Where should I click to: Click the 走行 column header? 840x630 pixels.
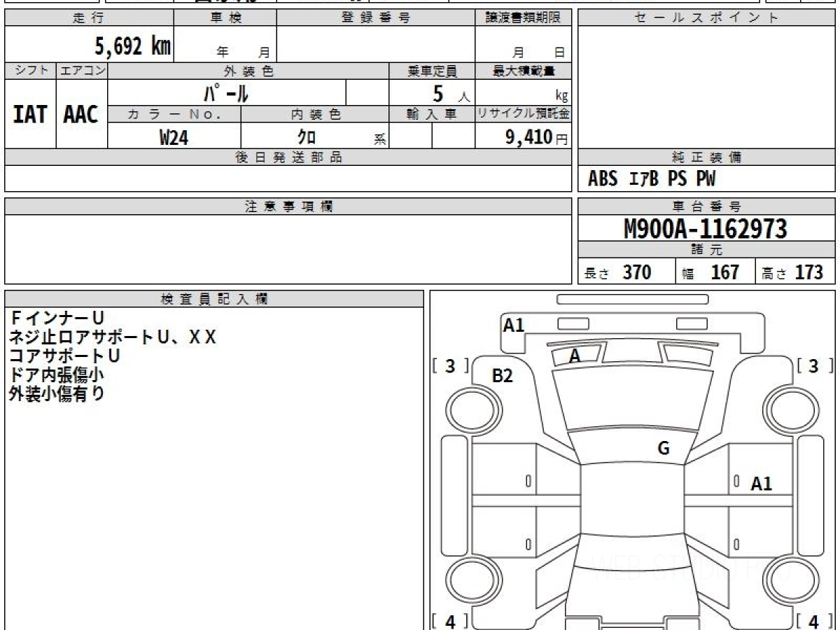[89, 18]
